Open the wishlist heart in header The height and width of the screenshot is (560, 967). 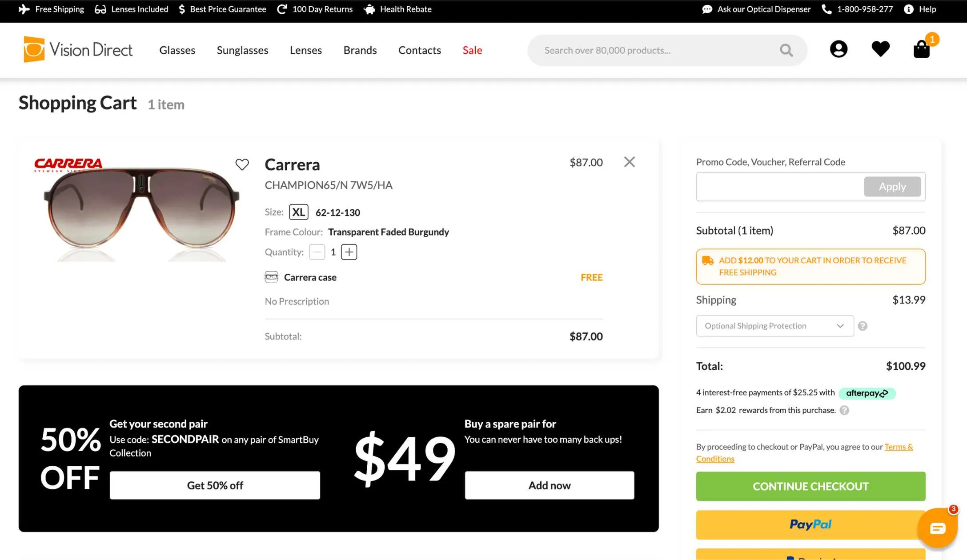tap(880, 49)
